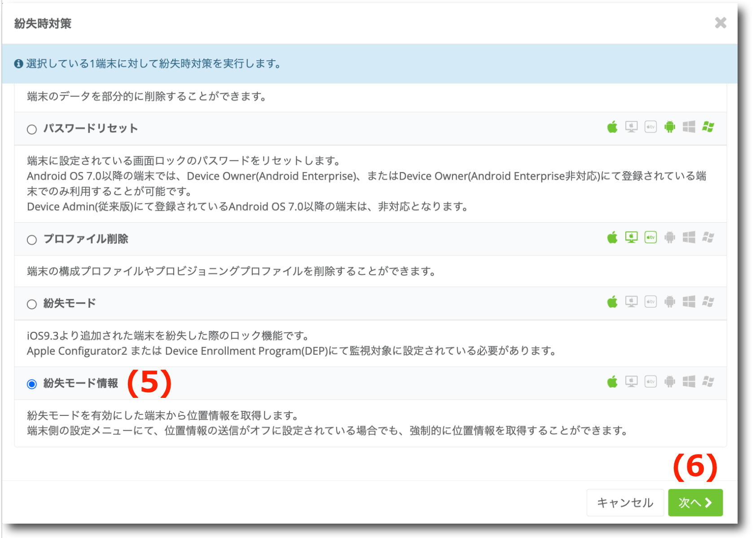Click the Mac monitor icon in 紛失モード情報 row

click(631, 382)
